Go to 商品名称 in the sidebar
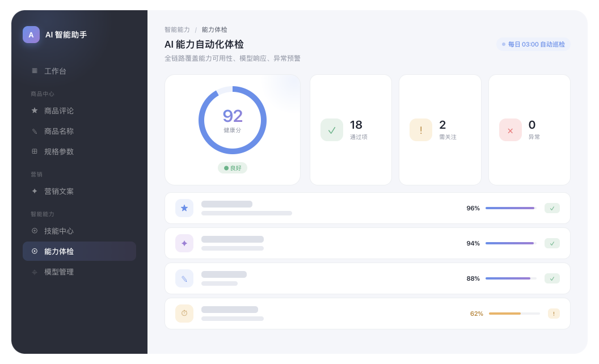Screen dimensions: 599x364 [79, 131]
